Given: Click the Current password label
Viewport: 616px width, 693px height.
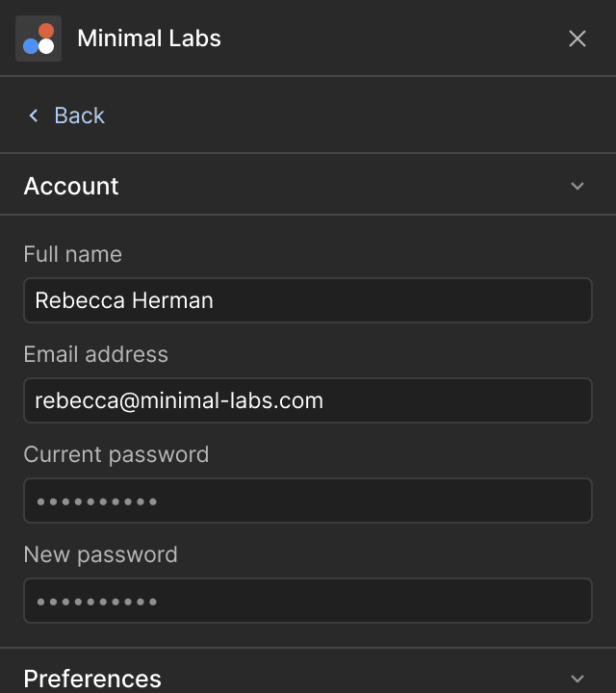Looking at the screenshot, I should click(x=116, y=454).
